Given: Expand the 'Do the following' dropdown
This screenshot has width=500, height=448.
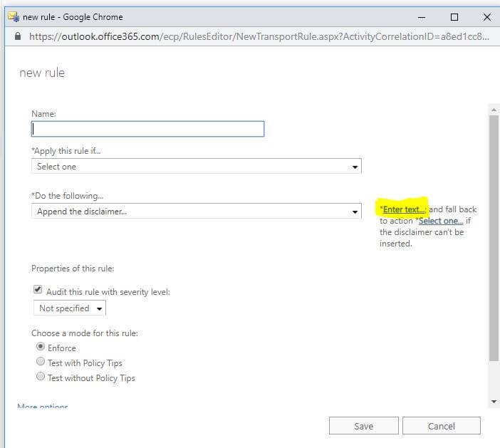Looking at the screenshot, I should [x=196, y=212].
